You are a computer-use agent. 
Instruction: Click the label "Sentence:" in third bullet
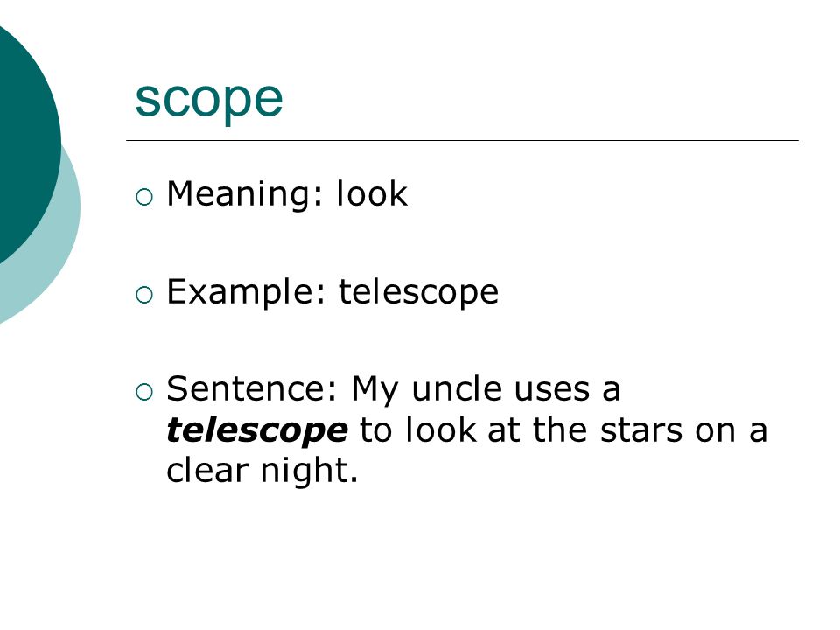pyautogui.click(x=252, y=388)
